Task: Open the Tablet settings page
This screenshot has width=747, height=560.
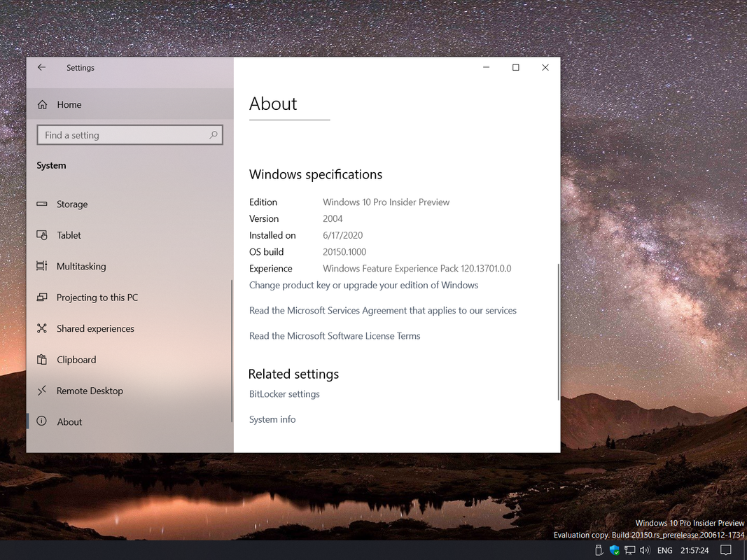Action: (129, 235)
